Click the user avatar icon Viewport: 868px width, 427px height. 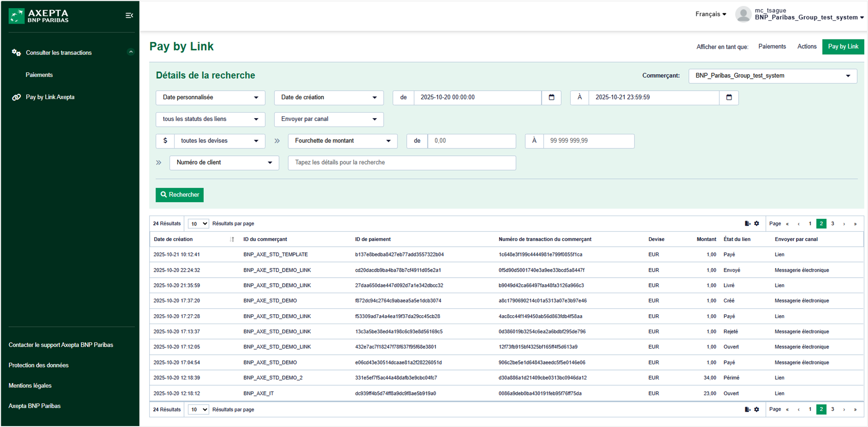click(743, 14)
